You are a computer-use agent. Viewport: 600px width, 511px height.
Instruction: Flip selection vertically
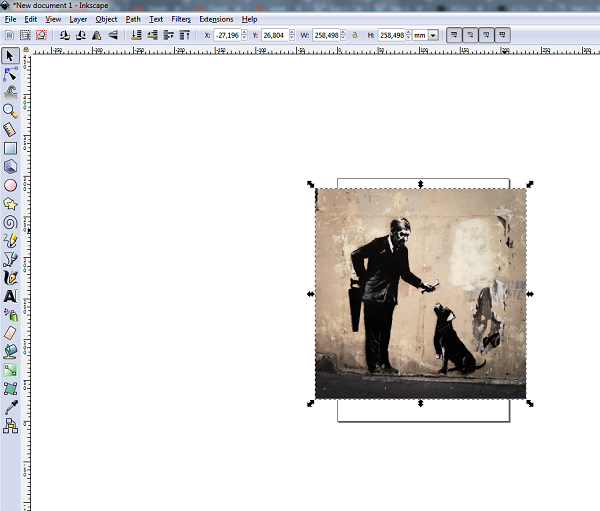coord(112,35)
